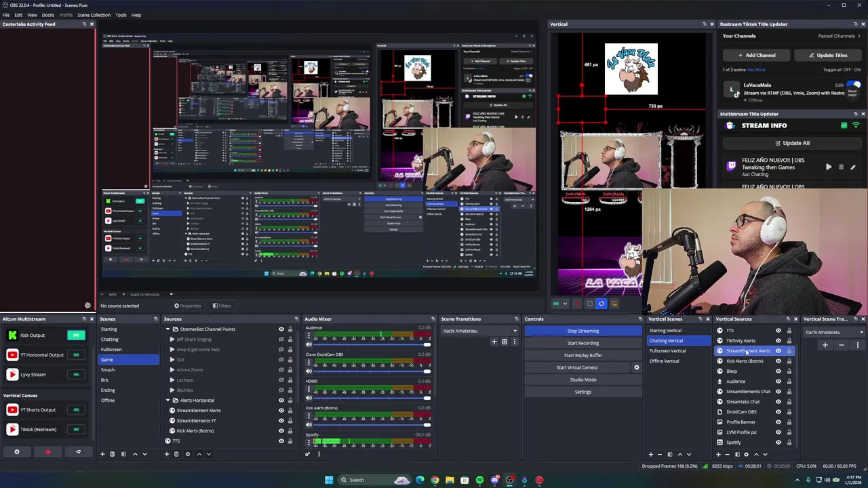This screenshot has height=488, width=868.
Task: Unlock the StremerBot Channel Points group
Action: click(x=290, y=329)
